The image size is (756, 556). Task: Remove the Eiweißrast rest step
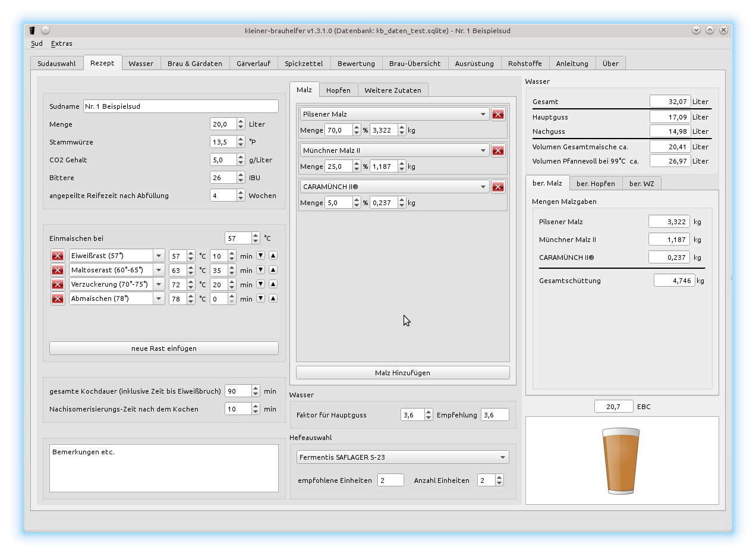(x=58, y=256)
